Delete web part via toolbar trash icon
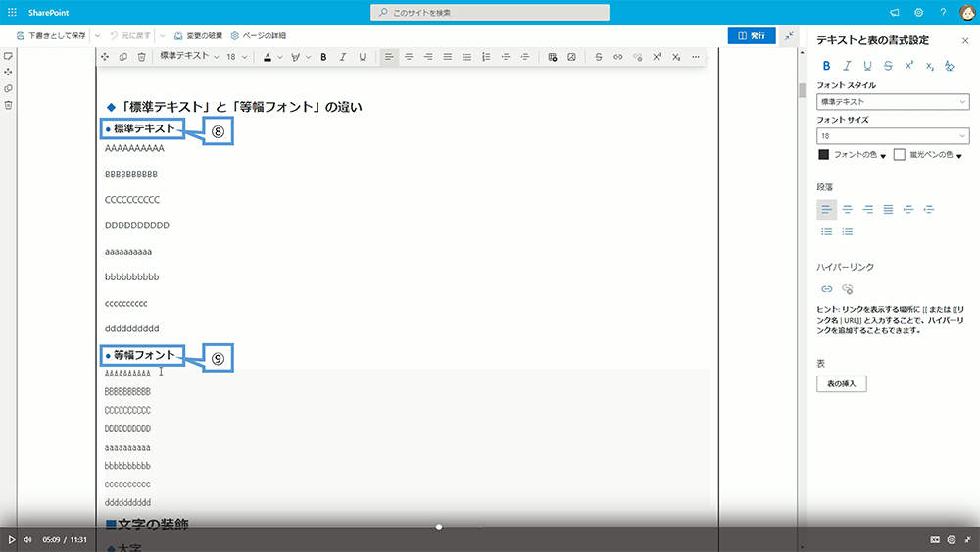Image resolution: width=980 pixels, height=552 pixels. pyautogui.click(x=142, y=57)
